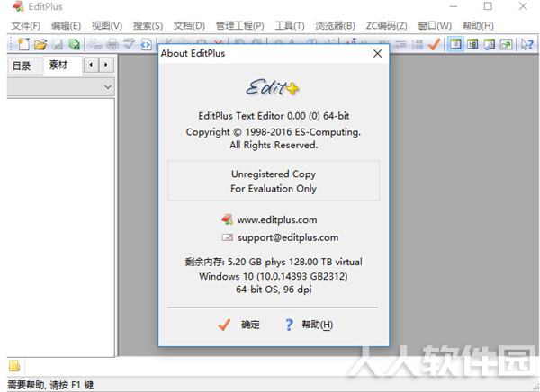Click the yellow folder icon at bottom
The height and width of the screenshot is (392, 540).
tap(14, 366)
